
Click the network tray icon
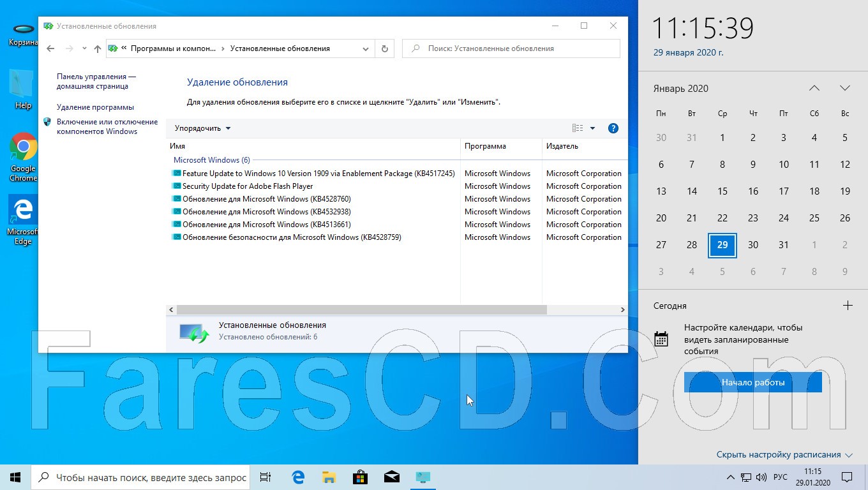pyautogui.click(x=746, y=477)
